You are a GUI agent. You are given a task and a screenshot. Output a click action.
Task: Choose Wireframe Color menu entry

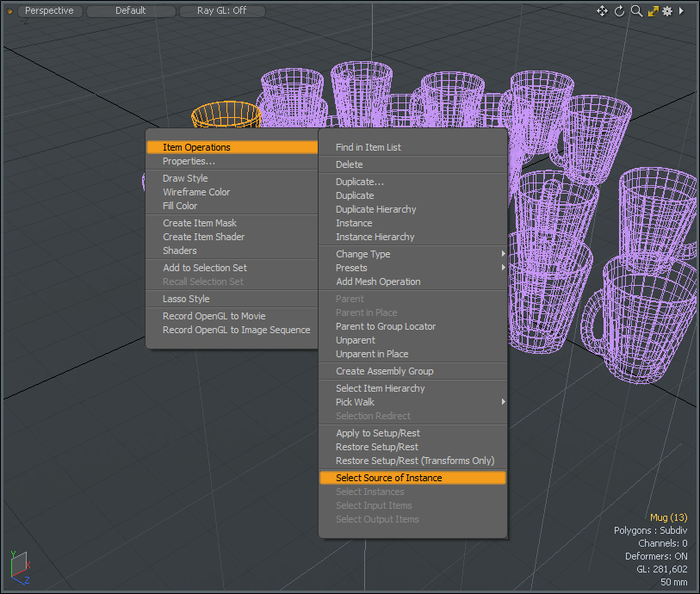click(196, 192)
